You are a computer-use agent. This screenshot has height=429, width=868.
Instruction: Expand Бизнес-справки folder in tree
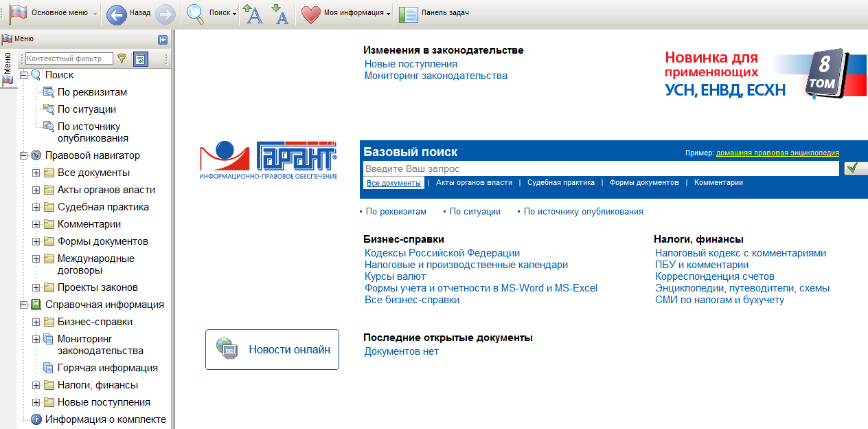coord(36,322)
